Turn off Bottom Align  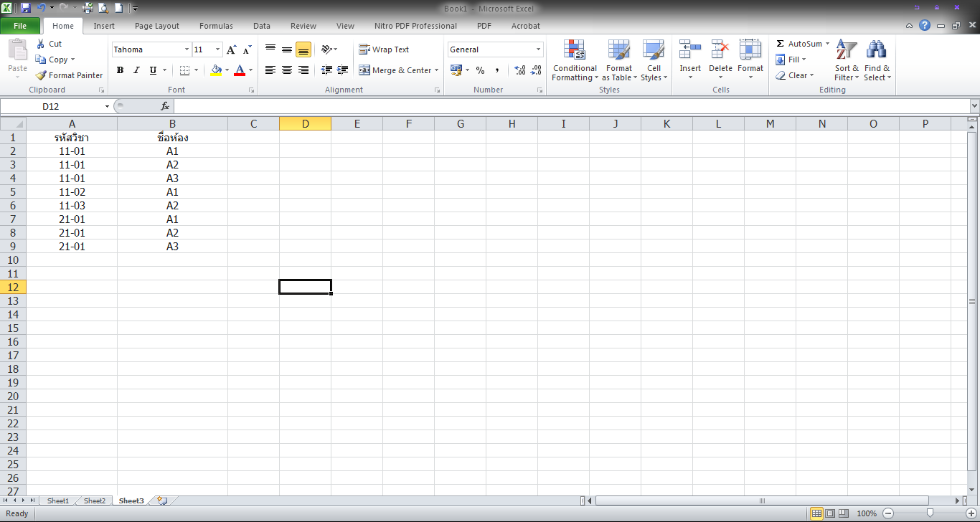(303, 49)
